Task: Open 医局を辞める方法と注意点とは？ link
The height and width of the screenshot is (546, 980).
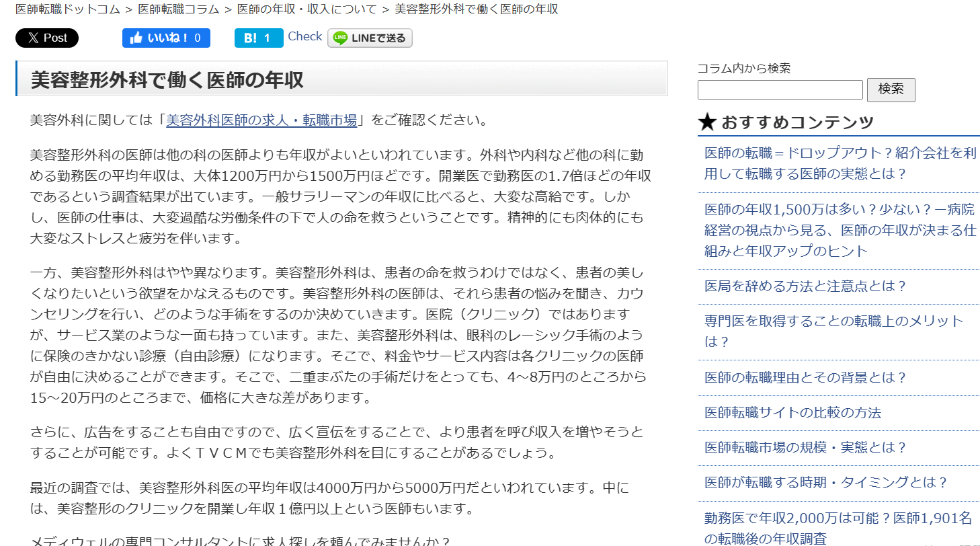Action: [x=805, y=286]
